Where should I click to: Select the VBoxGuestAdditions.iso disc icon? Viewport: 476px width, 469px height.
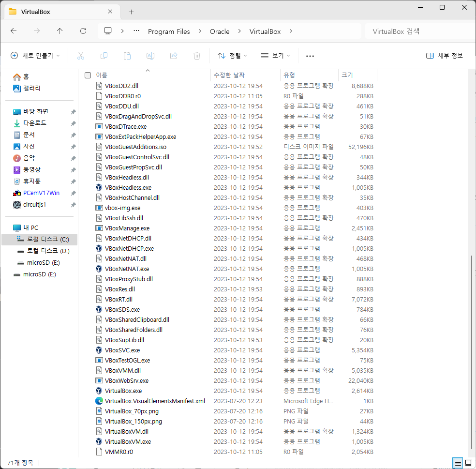coord(99,147)
